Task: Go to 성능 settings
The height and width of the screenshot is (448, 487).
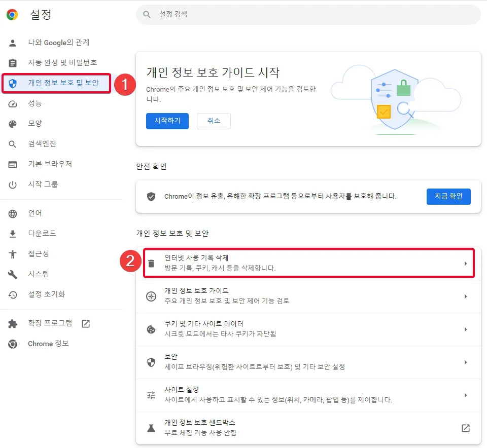Action: [x=35, y=103]
